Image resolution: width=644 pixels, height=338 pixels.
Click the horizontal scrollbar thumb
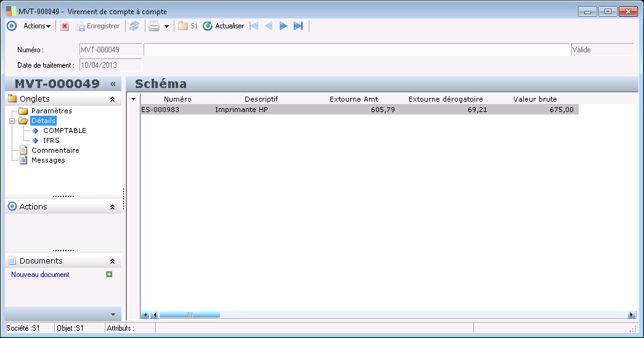tap(190, 315)
